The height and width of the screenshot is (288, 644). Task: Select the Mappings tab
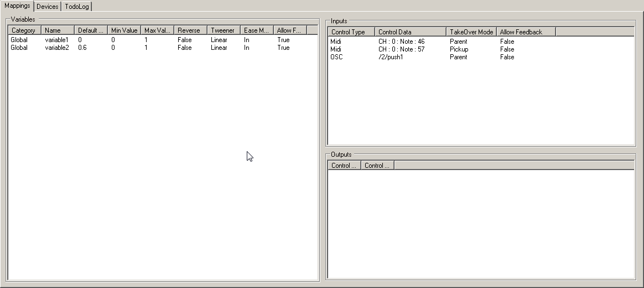point(17,6)
